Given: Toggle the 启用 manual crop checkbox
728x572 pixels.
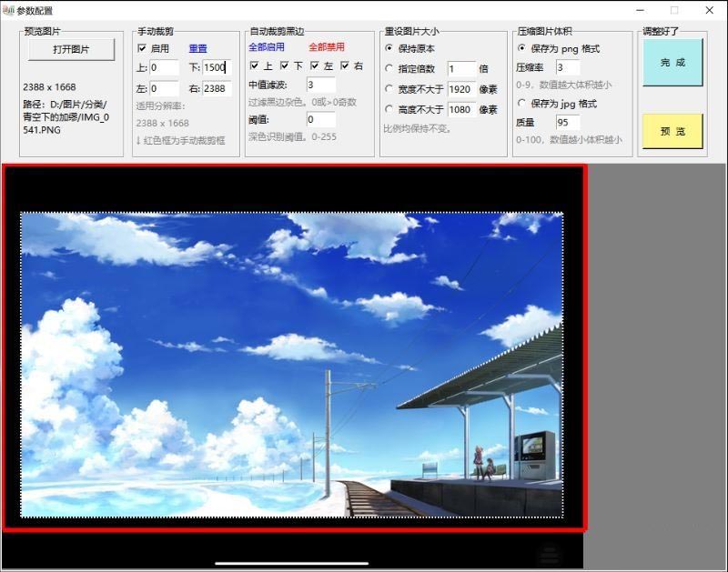Looking at the screenshot, I should (x=142, y=48).
